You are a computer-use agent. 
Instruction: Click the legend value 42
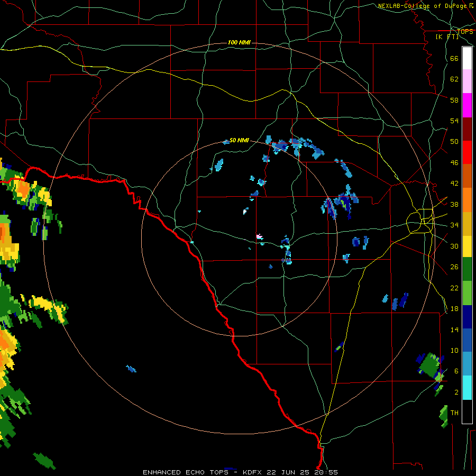tap(454, 183)
